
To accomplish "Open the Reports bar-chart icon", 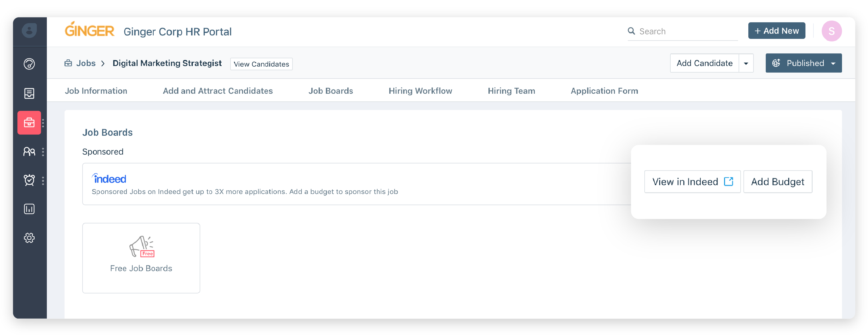I will [29, 209].
